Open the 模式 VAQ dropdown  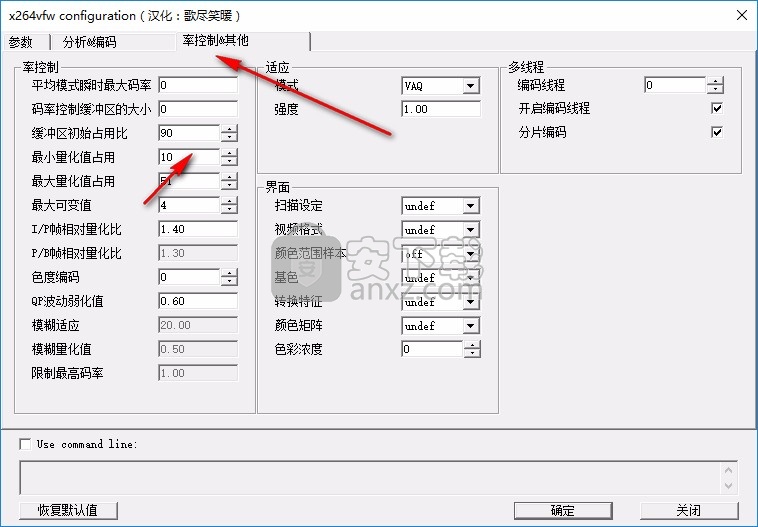tap(471, 86)
